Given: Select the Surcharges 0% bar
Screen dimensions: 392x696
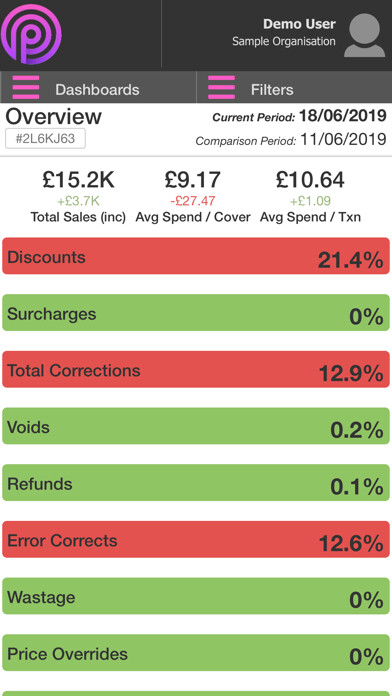Looking at the screenshot, I should click(196, 312).
